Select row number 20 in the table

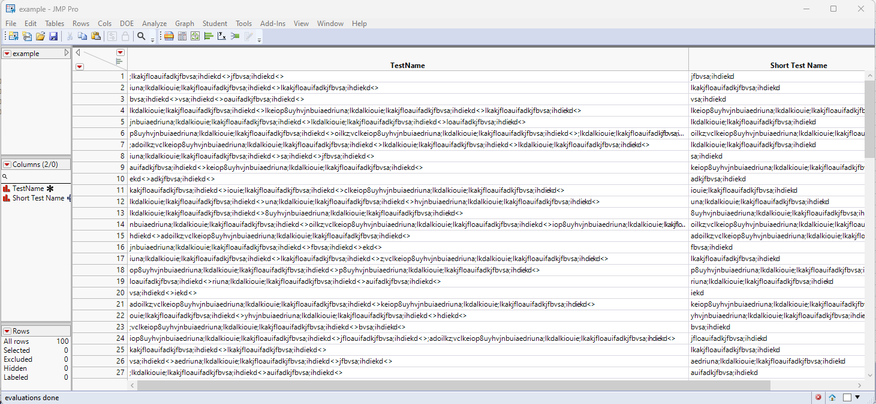[101, 293]
